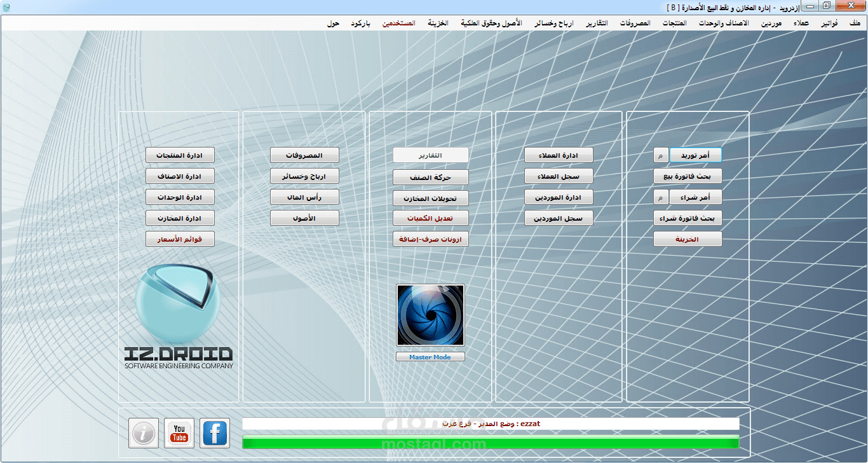Viewport: 868px width, 463px height.
Task: Open ادارة العملاء button
Action: [559, 155]
